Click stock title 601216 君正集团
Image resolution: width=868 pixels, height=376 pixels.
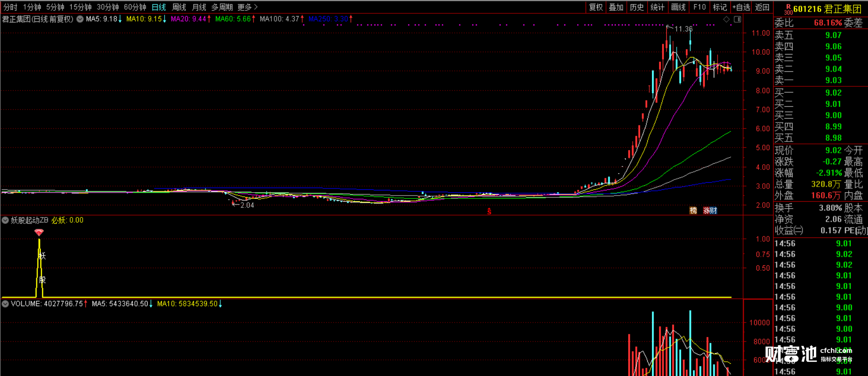[x=827, y=9]
